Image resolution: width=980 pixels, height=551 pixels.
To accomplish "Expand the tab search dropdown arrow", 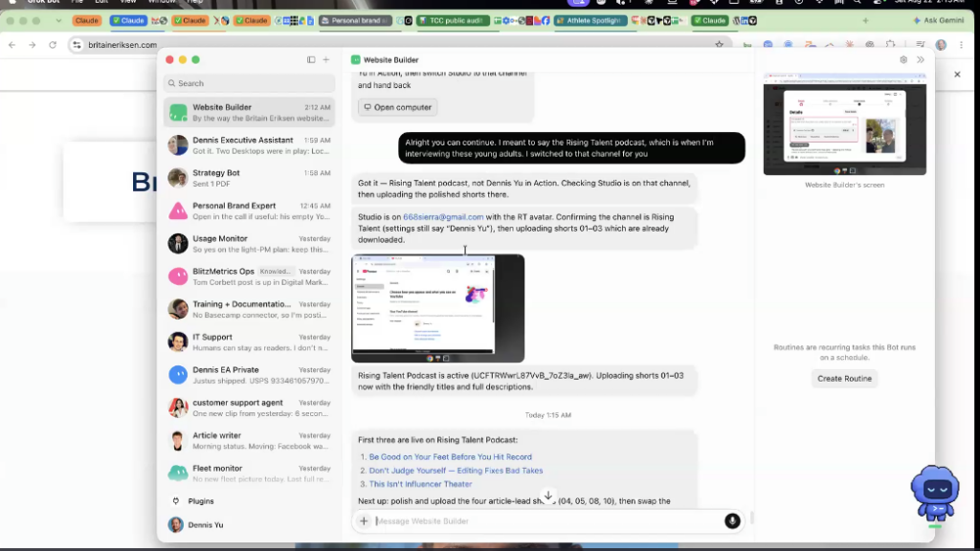I will (58, 21).
